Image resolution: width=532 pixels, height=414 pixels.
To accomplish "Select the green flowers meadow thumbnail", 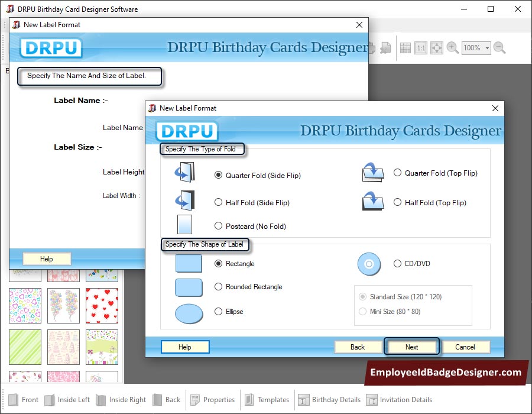I will (102, 347).
